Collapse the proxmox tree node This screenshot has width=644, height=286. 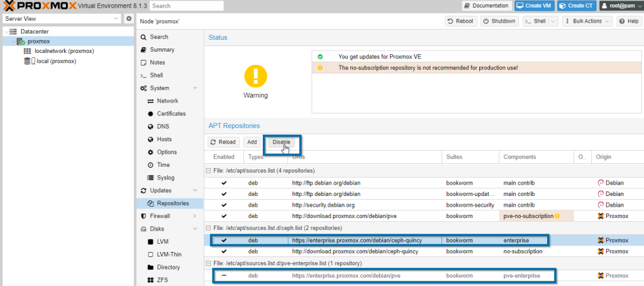(x=14, y=42)
